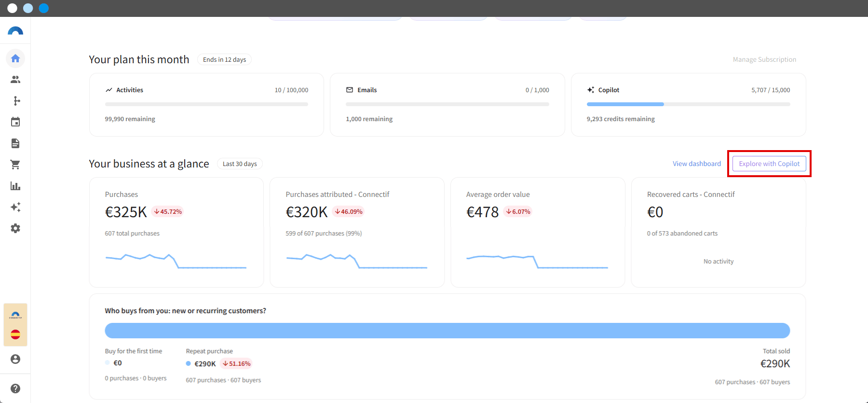Open the Help question mark icon

pos(15,389)
